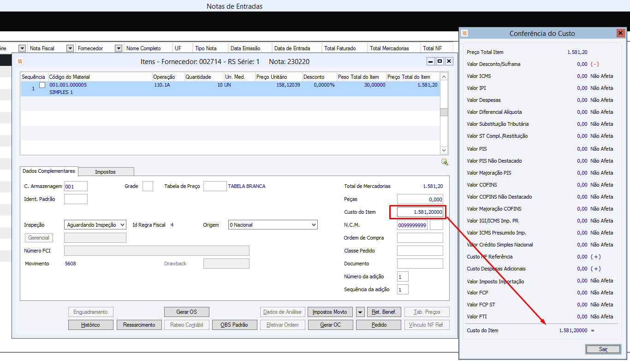
Task: Open Nota Fiscal column filter dropdown
Action: click(x=70, y=48)
